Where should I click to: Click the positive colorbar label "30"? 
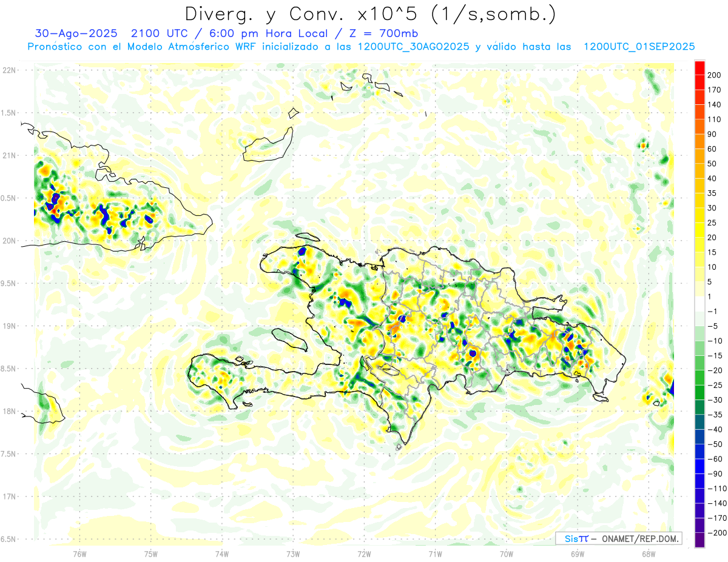click(712, 208)
